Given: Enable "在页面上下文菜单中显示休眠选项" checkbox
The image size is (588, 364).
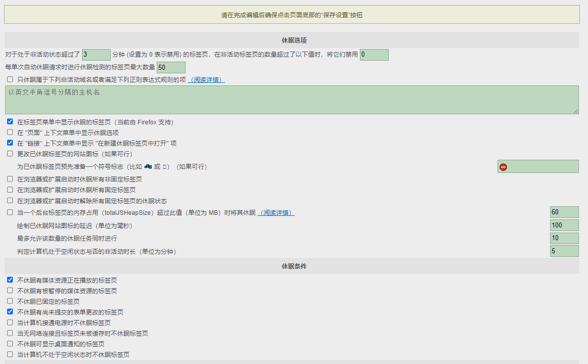Looking at the screenshot, I should 10,132.
